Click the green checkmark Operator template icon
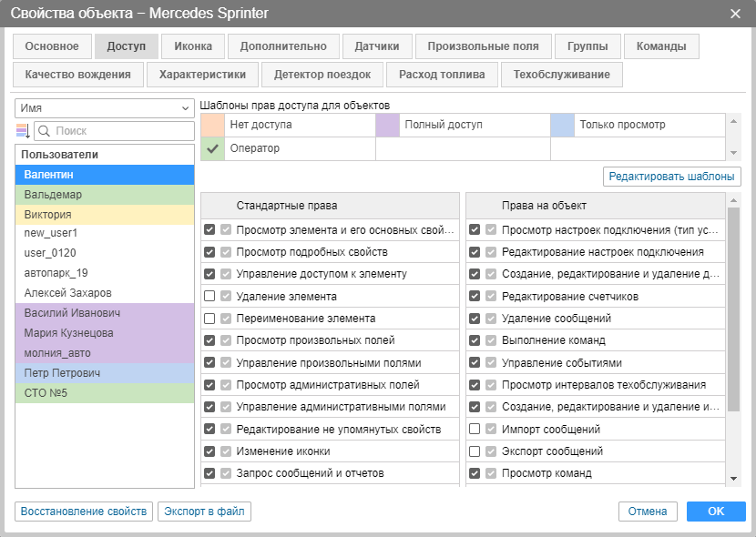The height and width of the screenshot is (537, 756). [212, 147]
